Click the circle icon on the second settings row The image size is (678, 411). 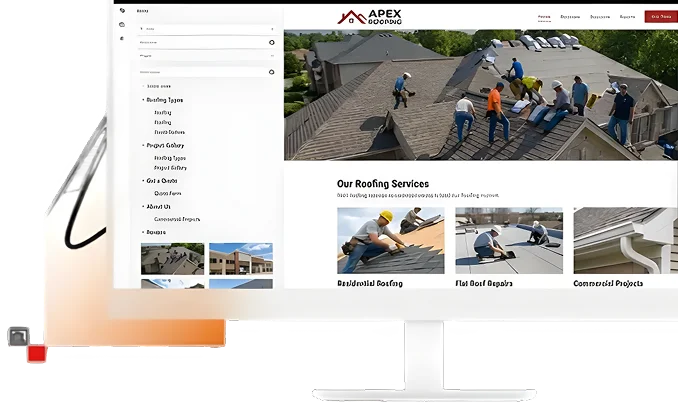pos(272,42)
